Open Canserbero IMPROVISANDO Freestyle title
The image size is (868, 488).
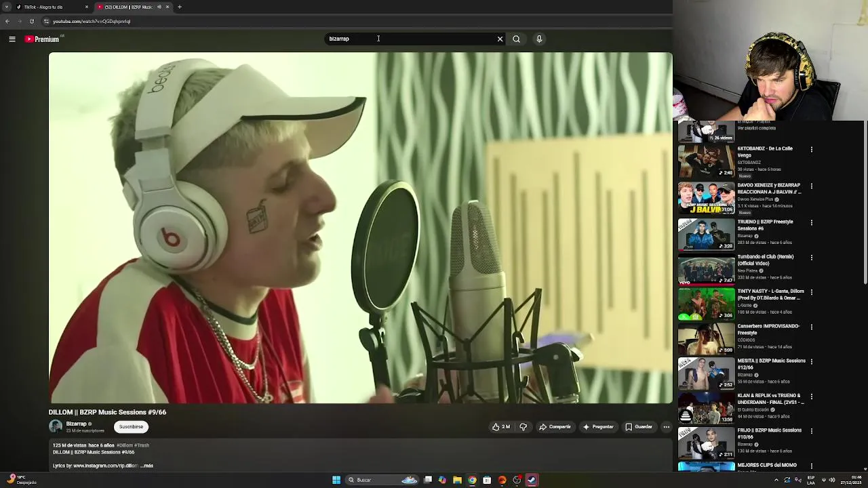pyautogui.click(x=768, y=329)
